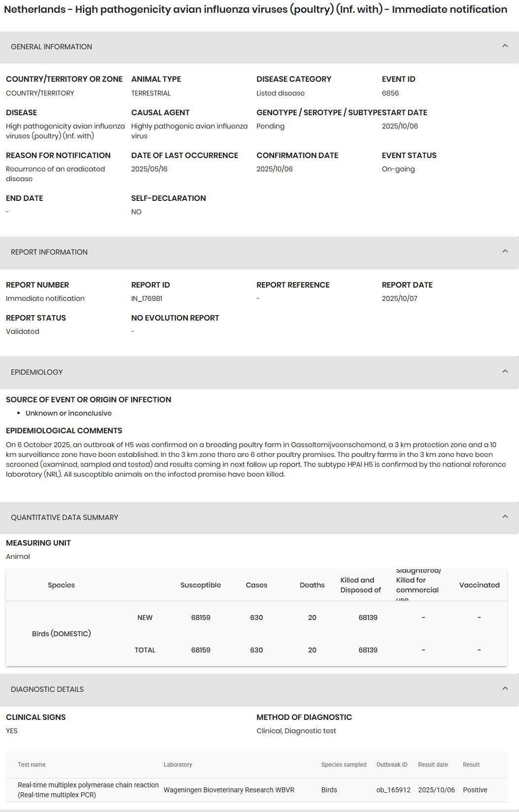
Task: Click the Epidemiology section collapse chevron
Action: [505, 372]
